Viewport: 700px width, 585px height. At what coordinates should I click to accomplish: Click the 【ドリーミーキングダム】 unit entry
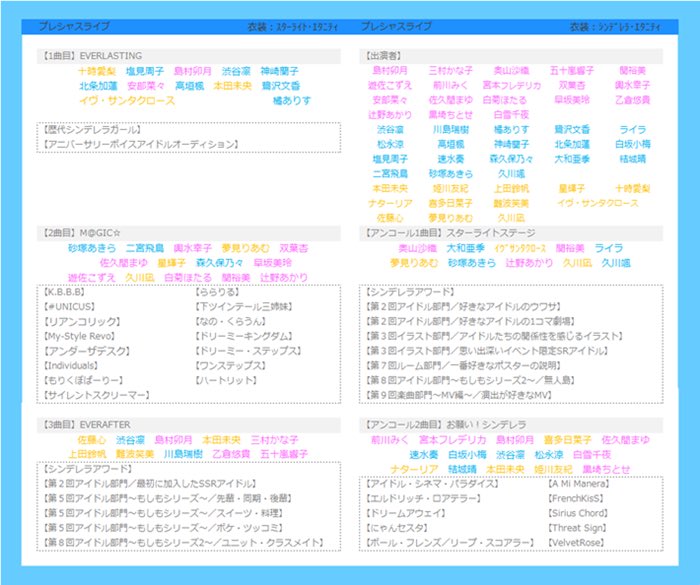click(244, 336)
